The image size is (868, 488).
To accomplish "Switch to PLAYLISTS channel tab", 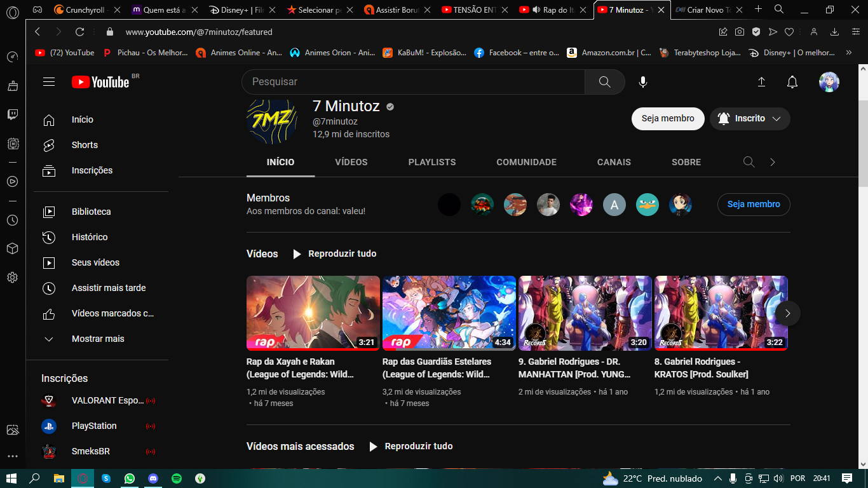I will [x=432, y=162].
